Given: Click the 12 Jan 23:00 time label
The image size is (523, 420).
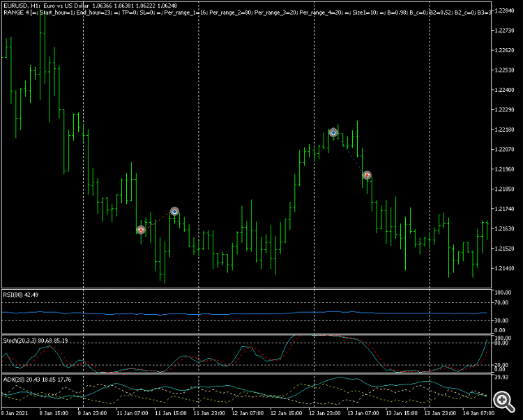Looking at the screenshot, I should (324, 413).
